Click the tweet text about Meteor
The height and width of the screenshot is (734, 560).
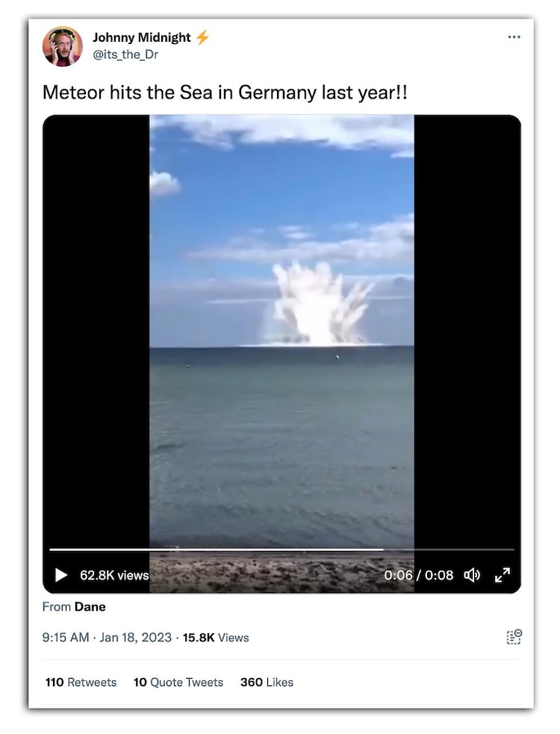click(x=225, y=93)
